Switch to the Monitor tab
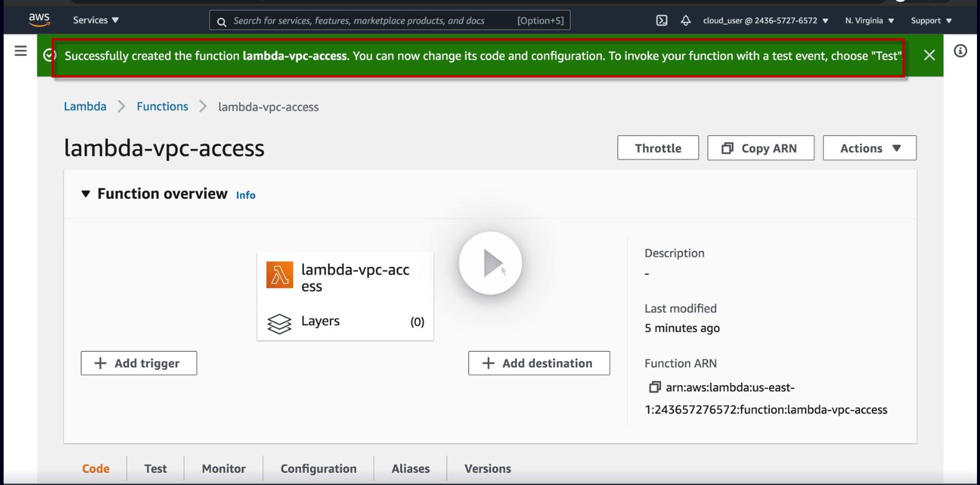Viewport: 980px width, 485px height. (224, 469)
